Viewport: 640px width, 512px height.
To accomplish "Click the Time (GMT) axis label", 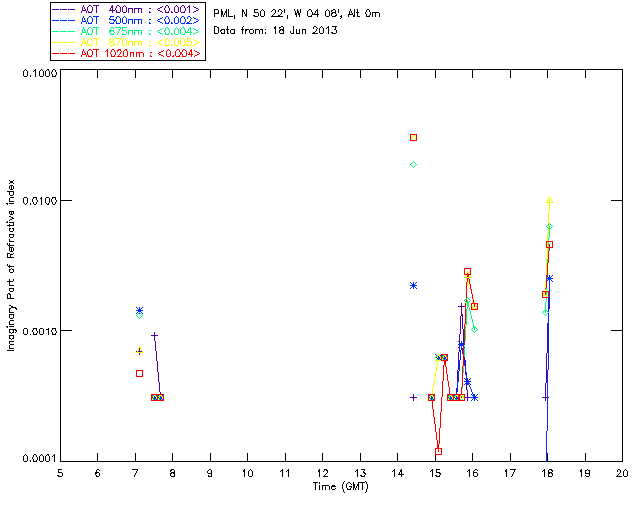I will [341, 487].
